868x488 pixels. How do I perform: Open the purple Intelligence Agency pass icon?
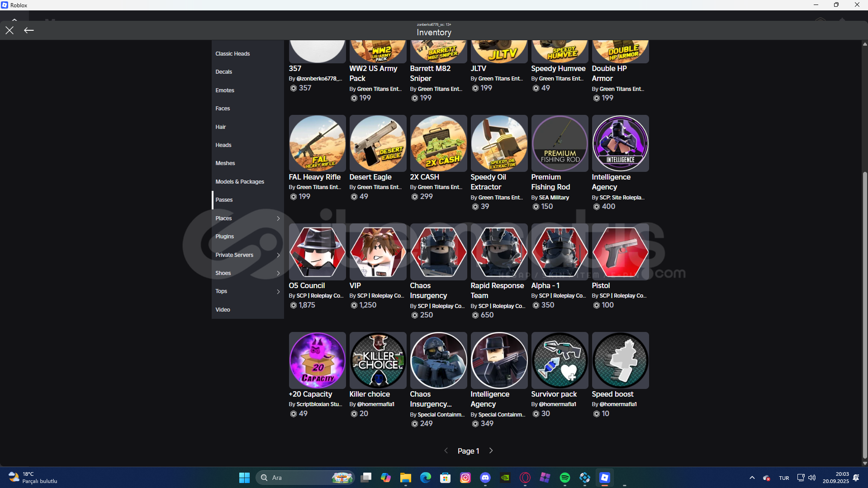(x=621, y=143)
